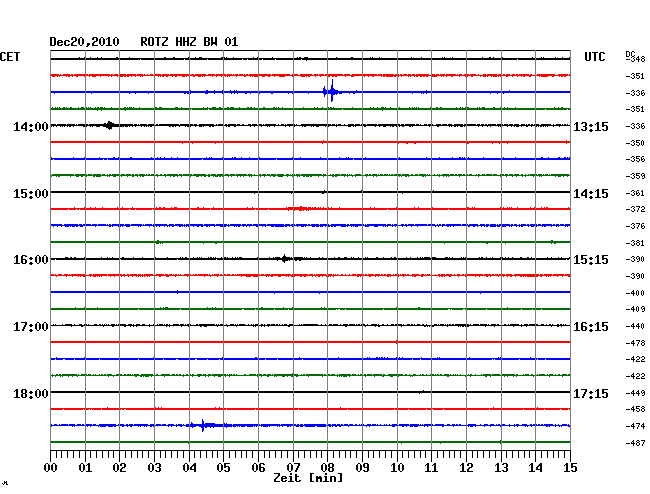Click the DC offset value -487
Screen dimensions: 650x494
tap(635, 443)
